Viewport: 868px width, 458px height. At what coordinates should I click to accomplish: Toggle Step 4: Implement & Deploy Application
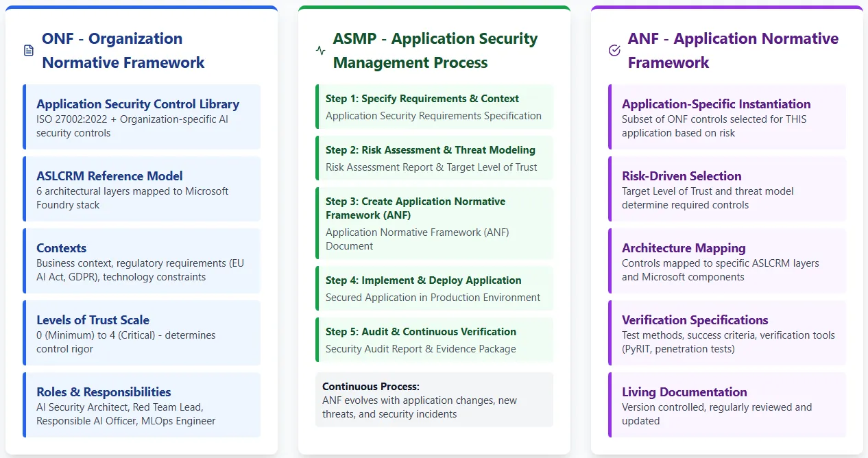coord(434,288)
